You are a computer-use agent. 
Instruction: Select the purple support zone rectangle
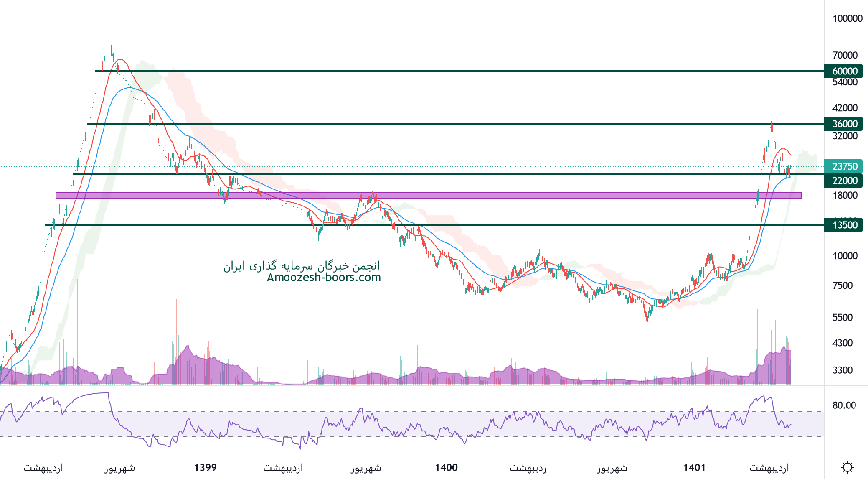point(459,195)
